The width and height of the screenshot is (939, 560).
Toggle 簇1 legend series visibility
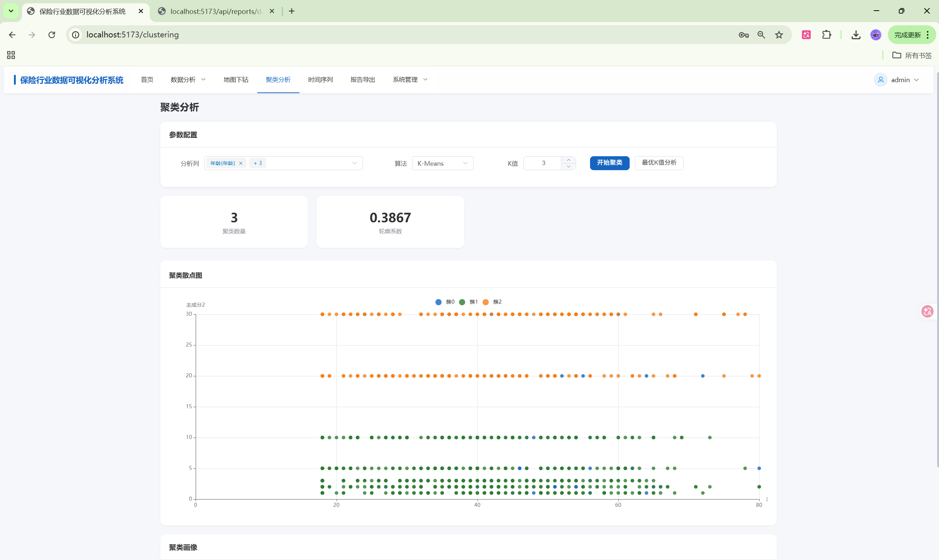click(468, 302)
